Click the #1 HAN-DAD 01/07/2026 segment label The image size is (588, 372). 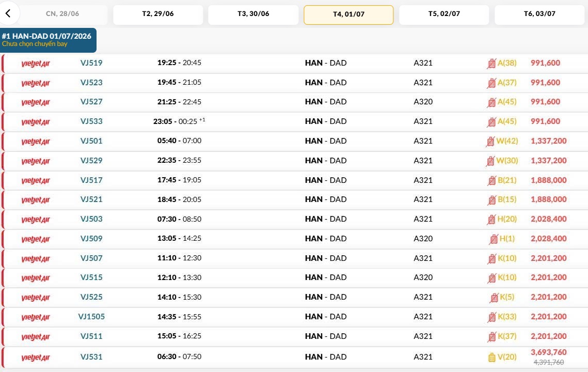tap(46, 36)
